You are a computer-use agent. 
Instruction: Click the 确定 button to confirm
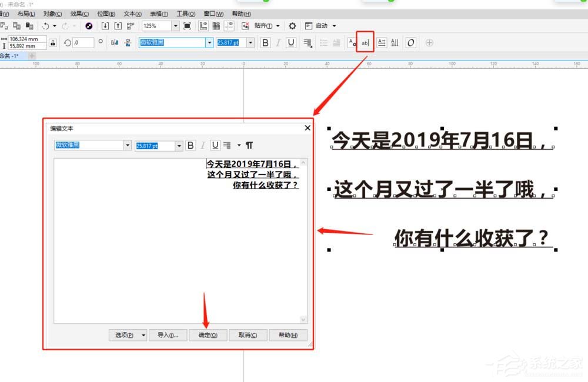pos(208,335)
